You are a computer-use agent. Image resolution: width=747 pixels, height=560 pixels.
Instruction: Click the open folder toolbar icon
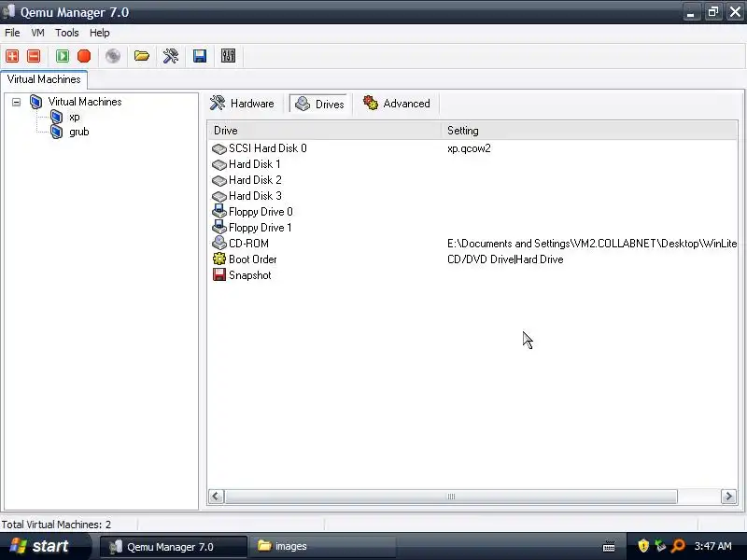(142, 56)
